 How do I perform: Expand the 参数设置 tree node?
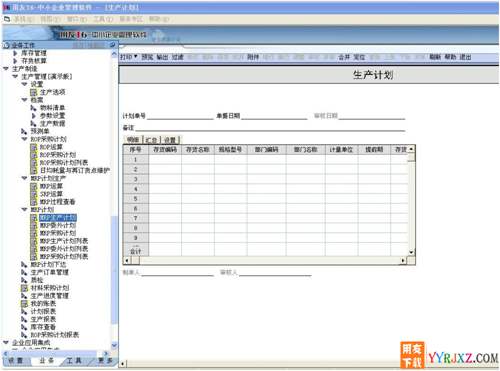34,116
